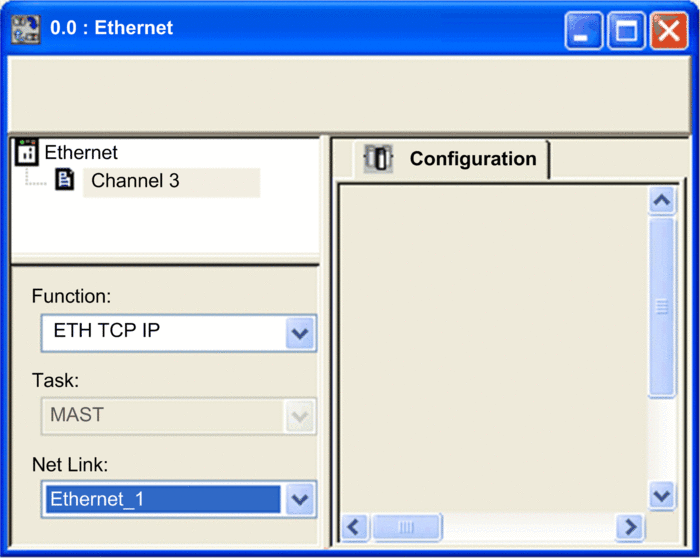The width and height of the screenshot is (700, 558).
Task: Click the highlighted Ethernet_1 Net Link field
Action: coord(161,499)
